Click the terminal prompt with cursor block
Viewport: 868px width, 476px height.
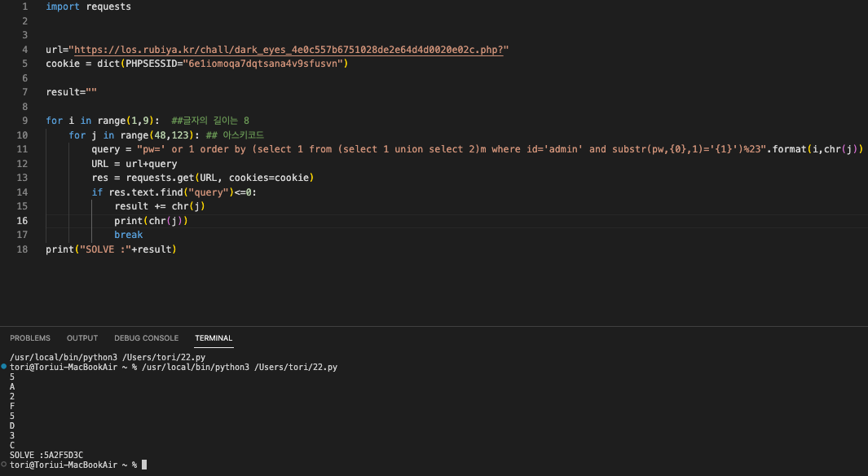(x=78, y=465)
